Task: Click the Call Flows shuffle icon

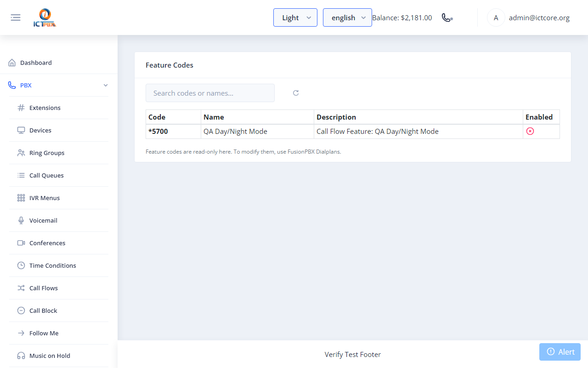Action: (x=21, y=288)
